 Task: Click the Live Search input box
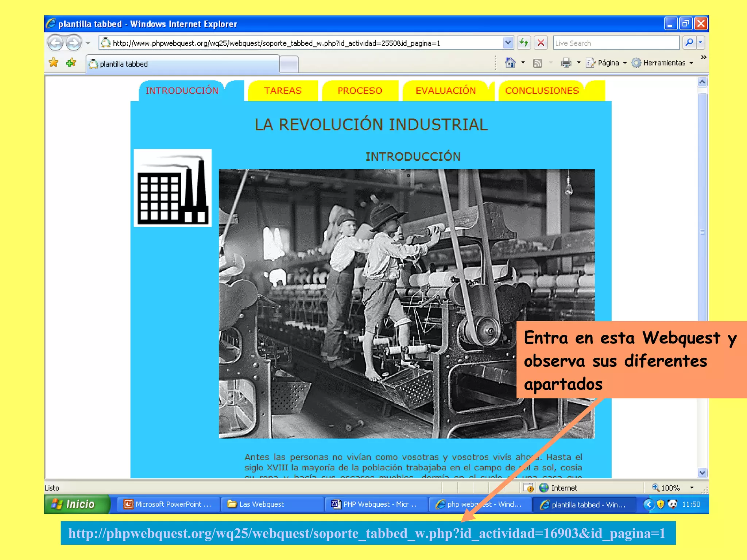tap(616, 43)
